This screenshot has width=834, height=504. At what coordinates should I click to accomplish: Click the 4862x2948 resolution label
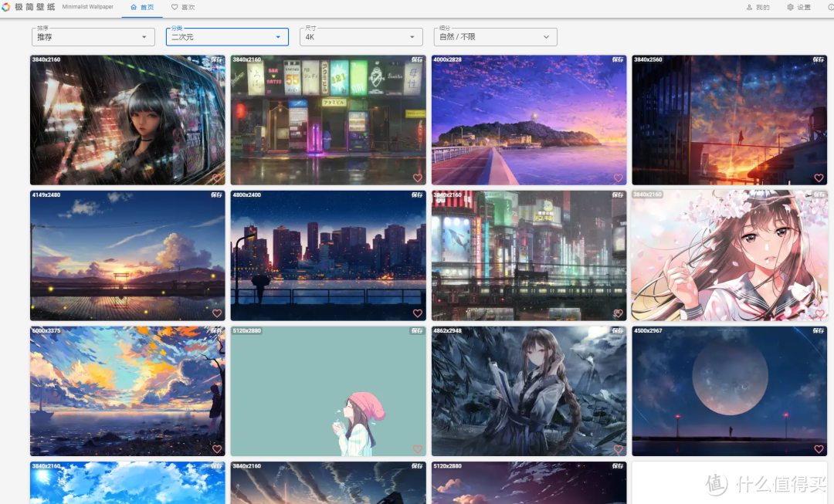pos(447,330)
